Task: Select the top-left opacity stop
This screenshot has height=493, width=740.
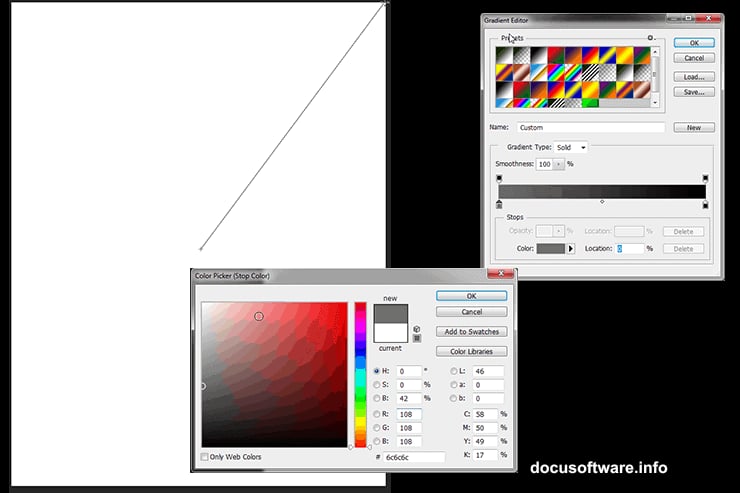Action: pos(499,178)
